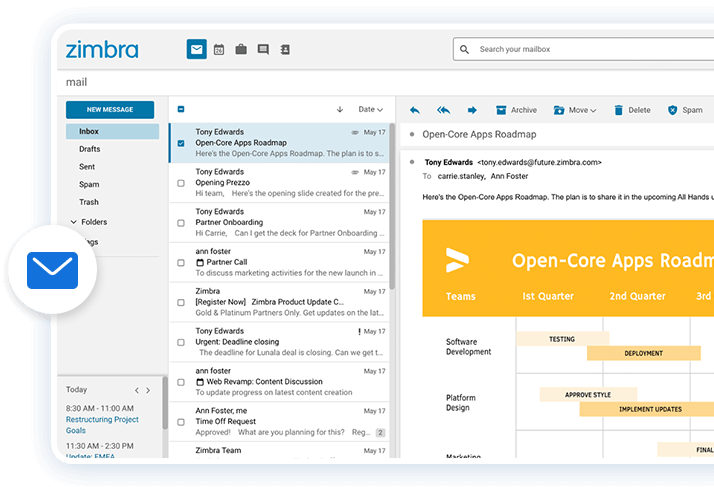
Task: Click the Zimbra logo
Action: (x=102, y=50)
